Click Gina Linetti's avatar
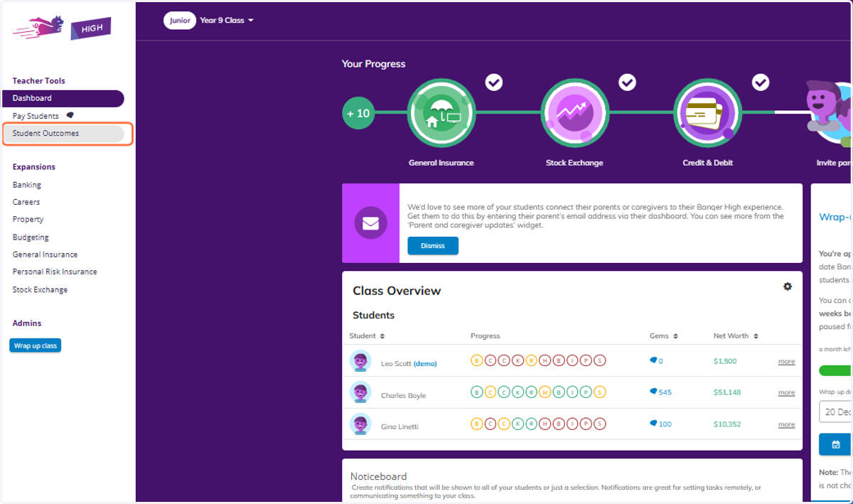Viewport: 853px width, 504px height. [360, 424]
